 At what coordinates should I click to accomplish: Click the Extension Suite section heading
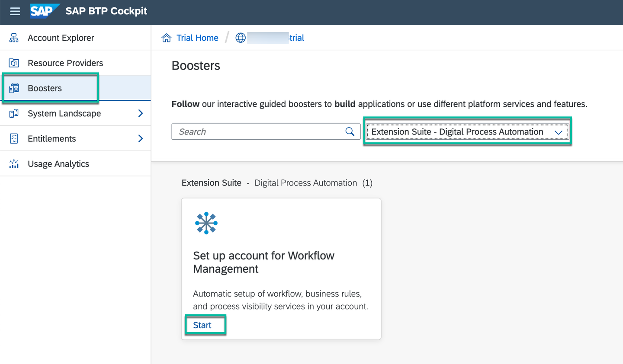coord(277,183)
